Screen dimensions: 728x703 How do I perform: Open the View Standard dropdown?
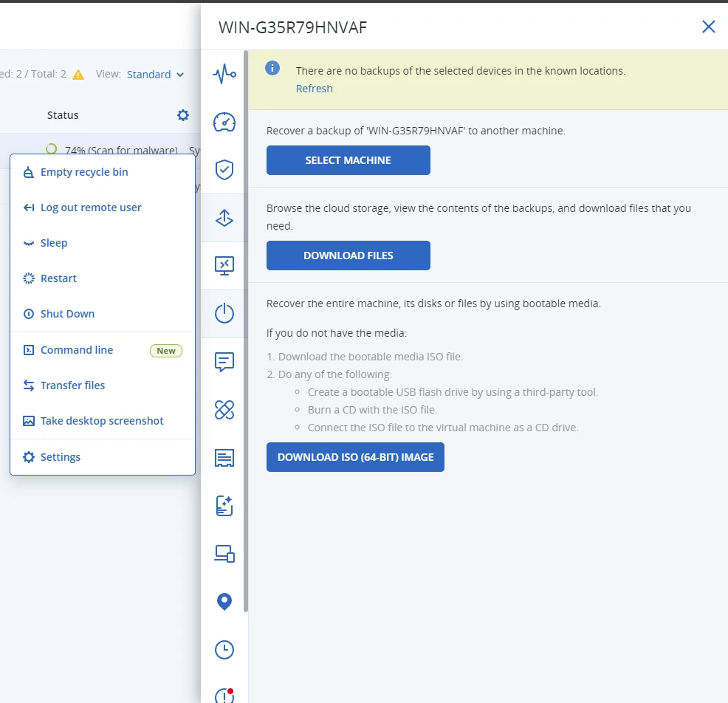[x=155, y=75]
